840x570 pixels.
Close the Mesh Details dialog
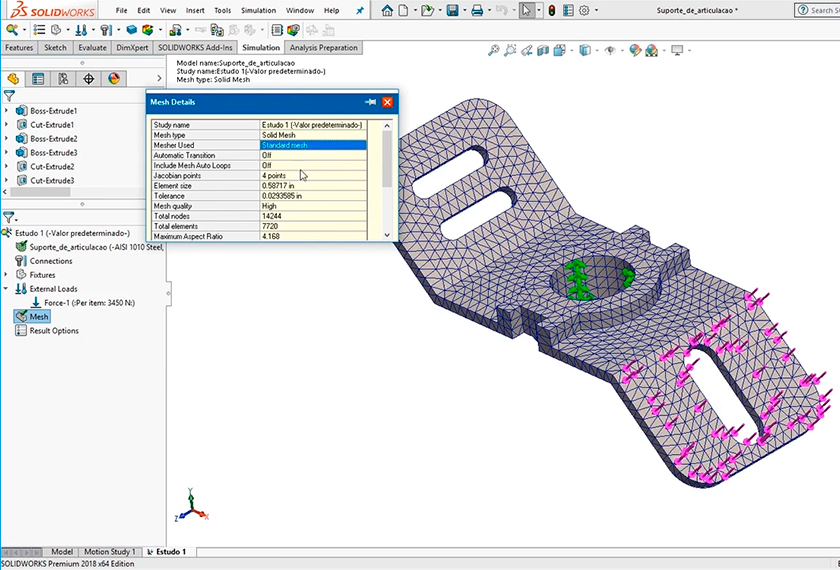[387, 102]
